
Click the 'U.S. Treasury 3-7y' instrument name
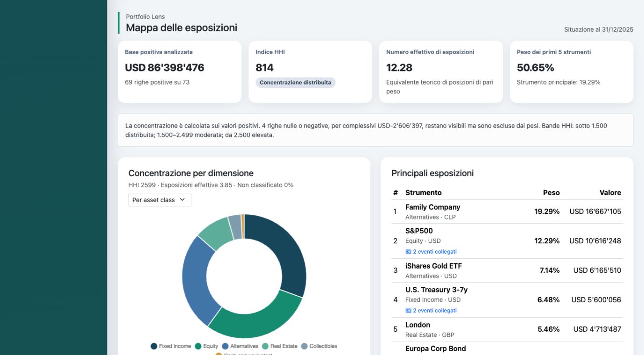tap(436, 290)
